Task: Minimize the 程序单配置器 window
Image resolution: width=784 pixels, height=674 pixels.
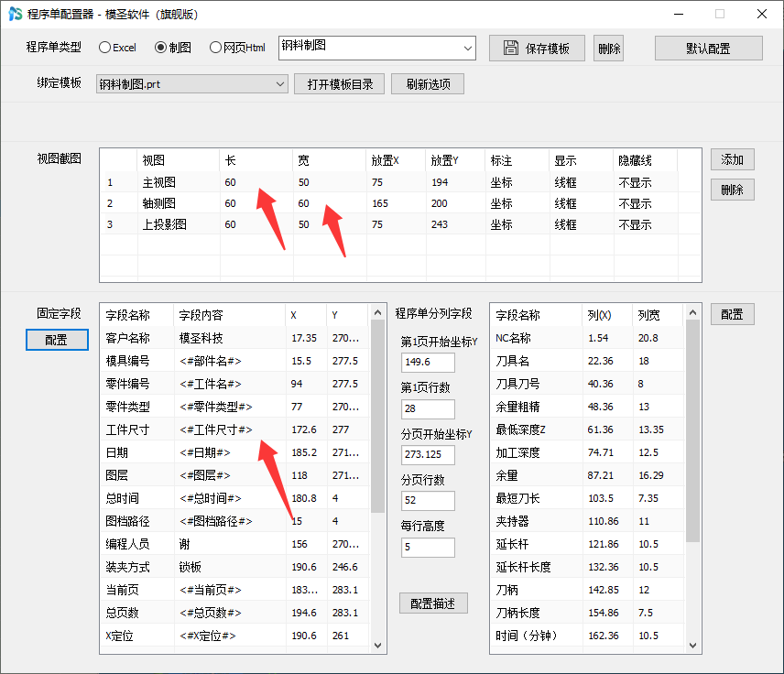Action: [x=679, y=14]
